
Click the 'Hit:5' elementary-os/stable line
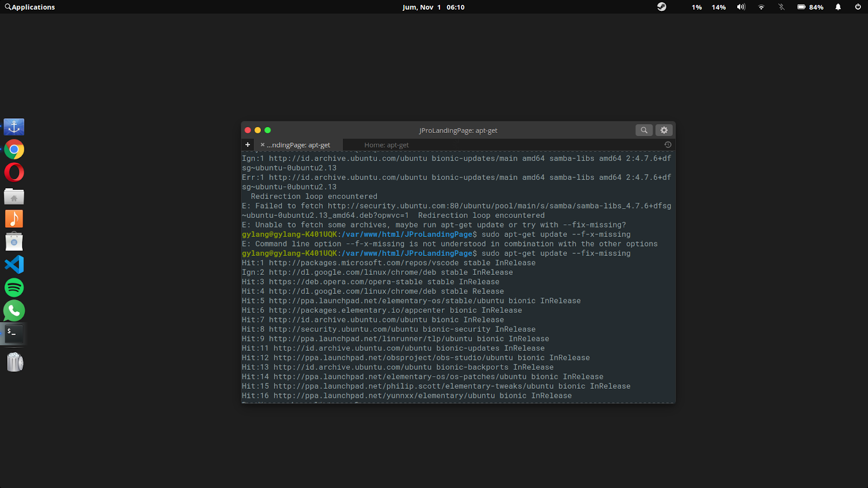coord(411,301)
